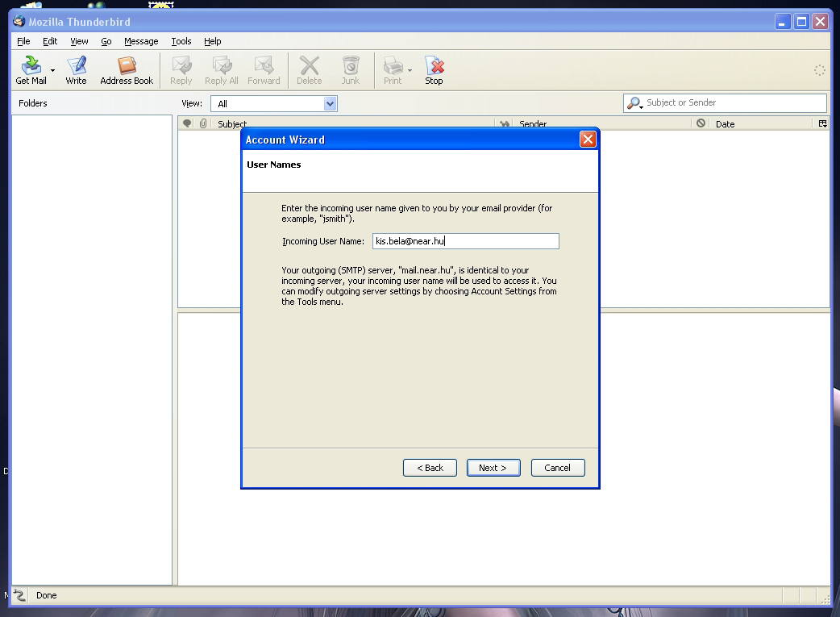
Task: Close the Account Wizard dialog
Action: tap(588, 140)
